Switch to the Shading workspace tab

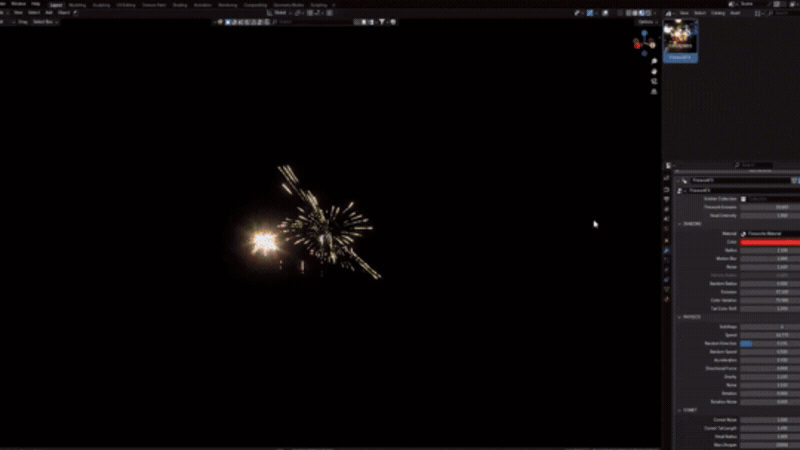pos(180,5)
